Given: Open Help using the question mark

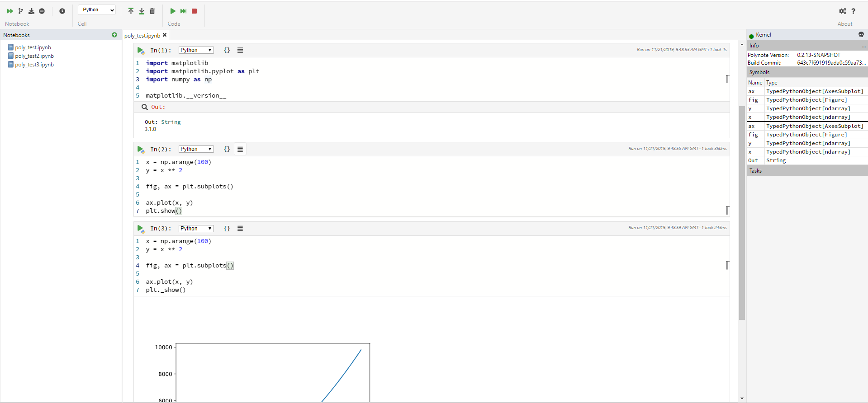Looking at the screenshot, I should click(x=854, y=11).
